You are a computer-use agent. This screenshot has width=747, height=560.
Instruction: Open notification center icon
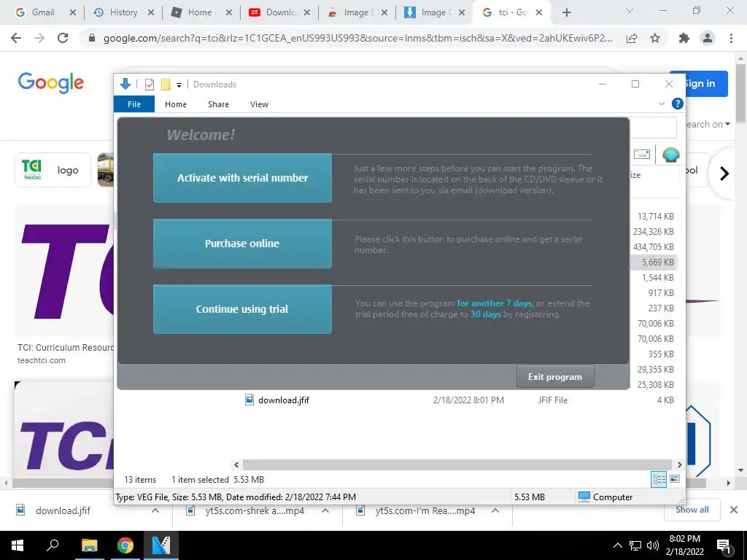[x=724, y=546]
